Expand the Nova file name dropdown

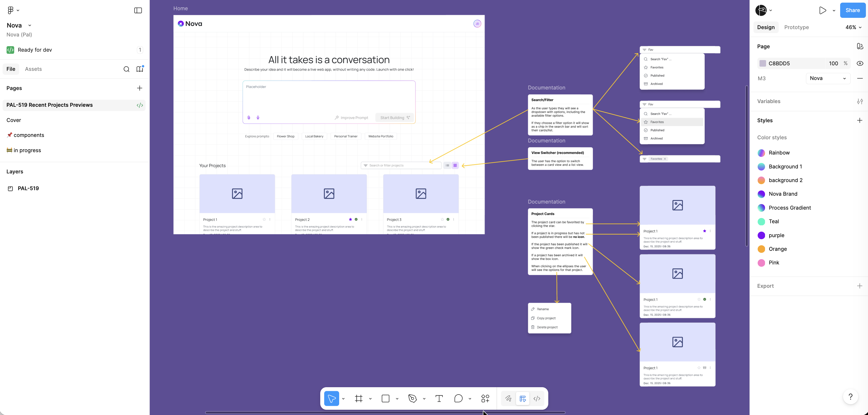click(30, 25)
